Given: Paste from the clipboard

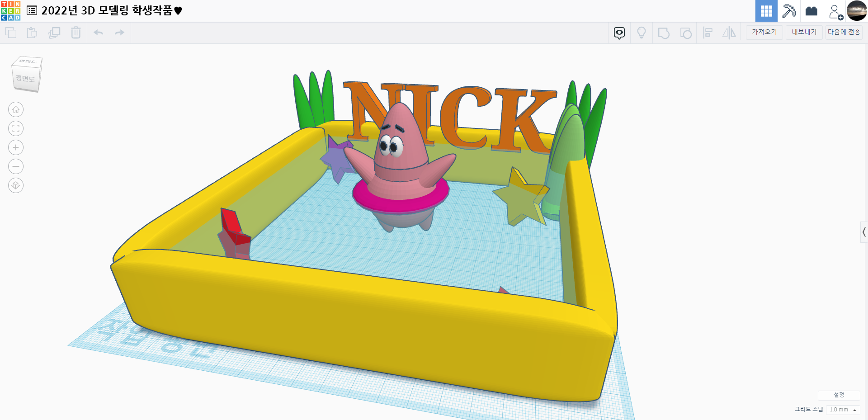Looking at the screenshot, I should click(x=32, y=33).
